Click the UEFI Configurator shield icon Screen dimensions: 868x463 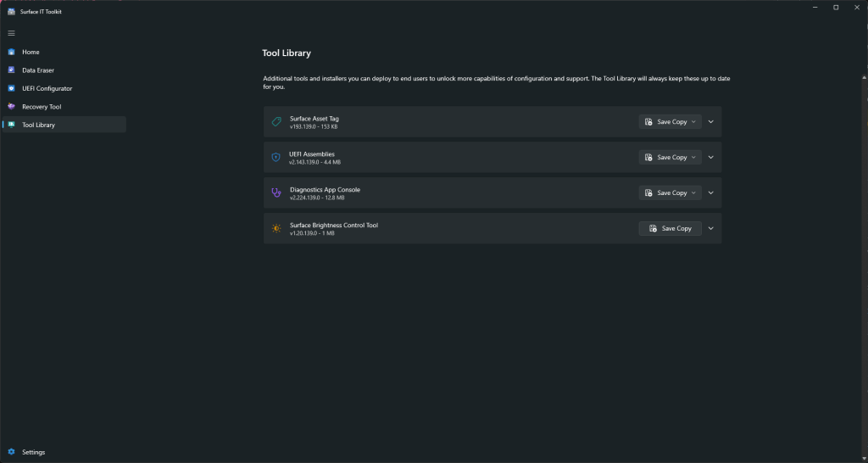click(x=11, y=88)
